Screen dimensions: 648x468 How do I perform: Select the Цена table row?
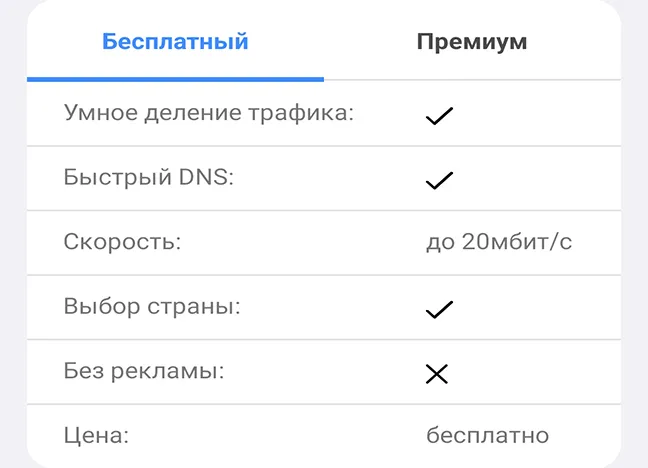pyautogui.click(x=324, y=436)
